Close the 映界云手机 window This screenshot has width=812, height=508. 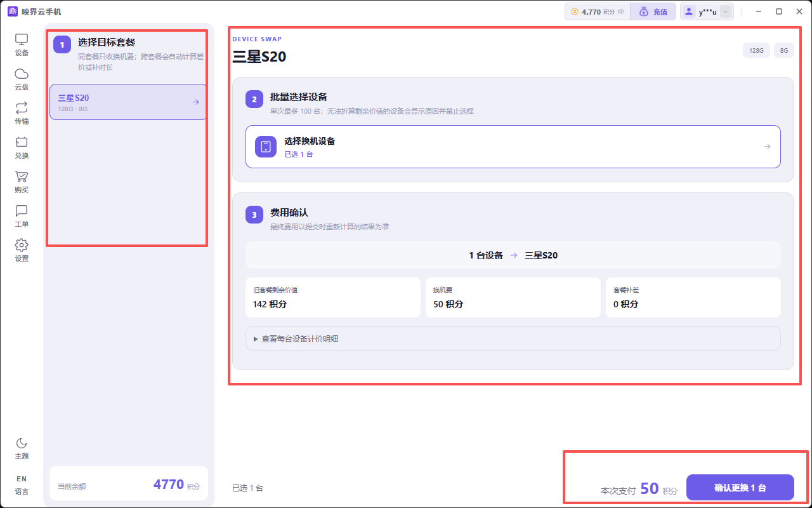coord(799,11)
